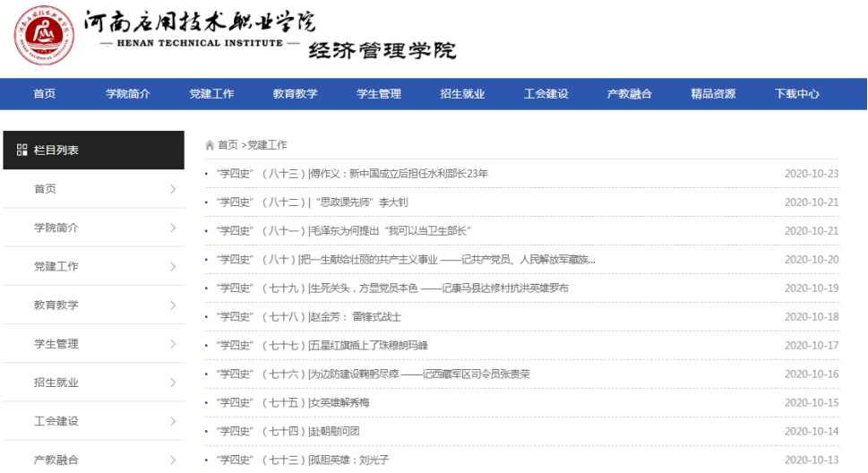Open 首页 in the top navigation bar
868x473 pixels.
click(x=45, y=94)
